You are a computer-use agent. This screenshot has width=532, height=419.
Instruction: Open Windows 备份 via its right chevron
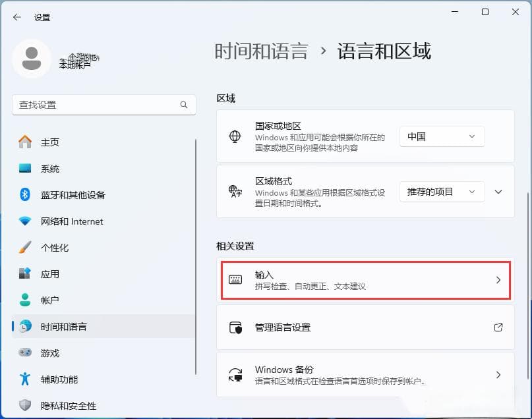[x=498, y=375]
